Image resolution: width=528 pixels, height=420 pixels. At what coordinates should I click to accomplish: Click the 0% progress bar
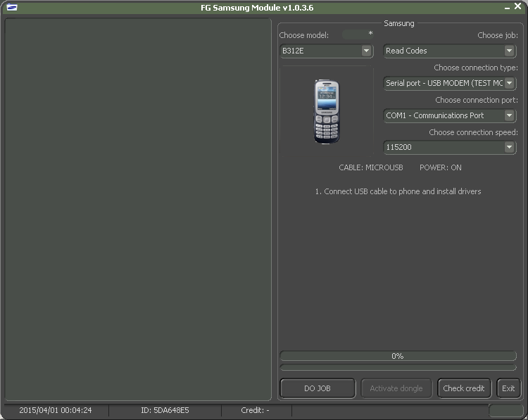point(398,356)
